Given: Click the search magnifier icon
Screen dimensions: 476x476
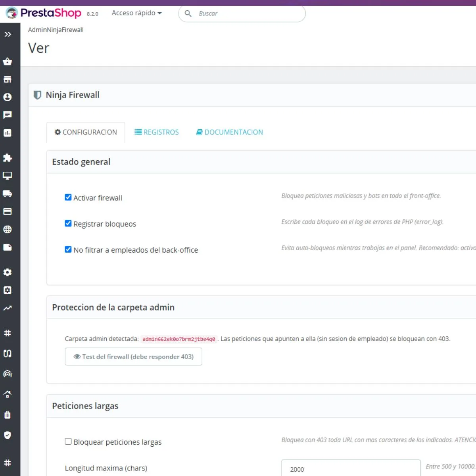Looking at the screenshot, I should (x=188, y=13).
